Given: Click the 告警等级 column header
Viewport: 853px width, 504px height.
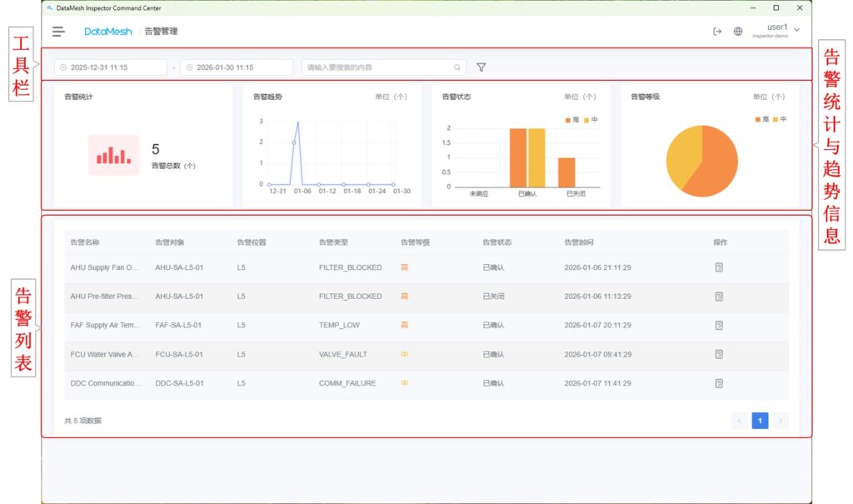Looking at the screenshot, I should 415,242.
